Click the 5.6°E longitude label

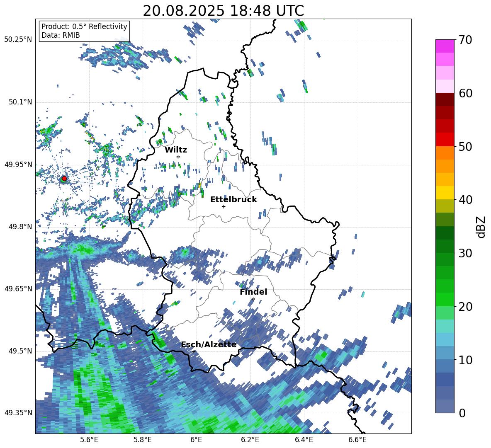pyautogui.click(x=89, y=440)
